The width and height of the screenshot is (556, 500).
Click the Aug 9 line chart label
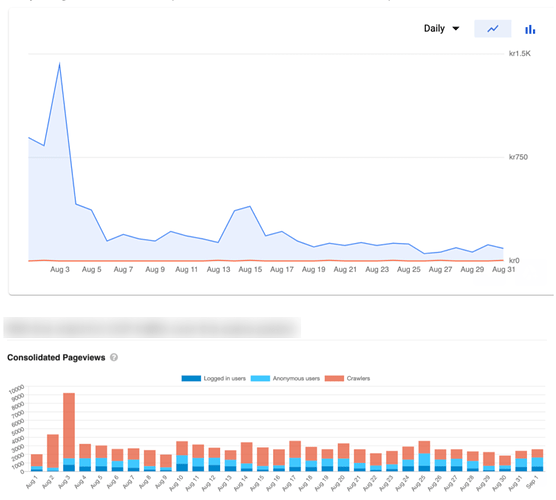point(155,270)
